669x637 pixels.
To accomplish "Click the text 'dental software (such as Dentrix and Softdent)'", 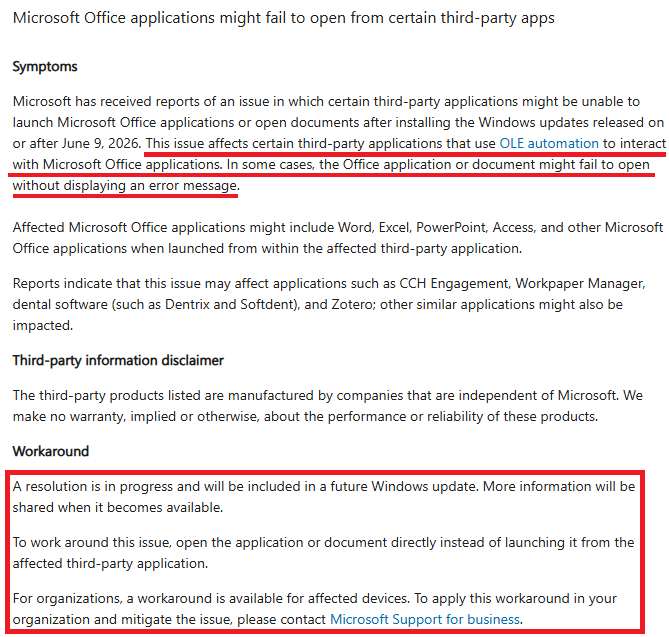I will (x=156, y=305).
